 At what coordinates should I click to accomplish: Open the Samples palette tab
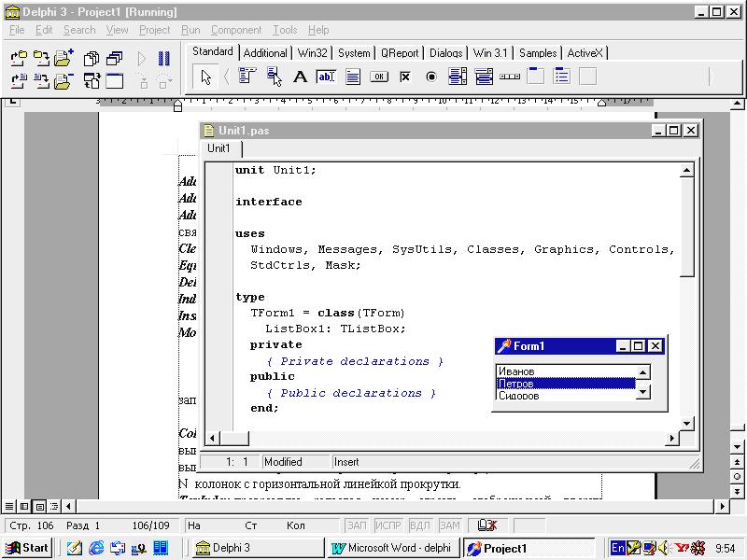[538, 53]
